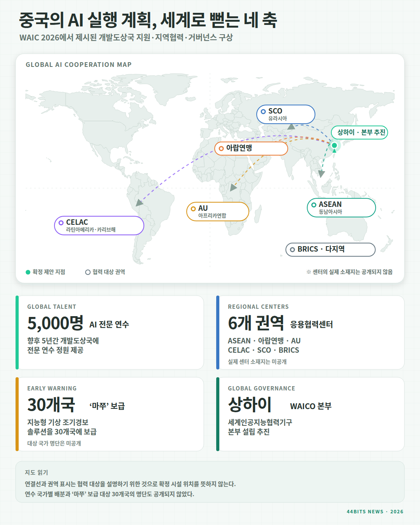Click the note '※ 센터의 실제 소재지는 공개되지 않음'
This screenshot has width=420, height=525.
349,272
